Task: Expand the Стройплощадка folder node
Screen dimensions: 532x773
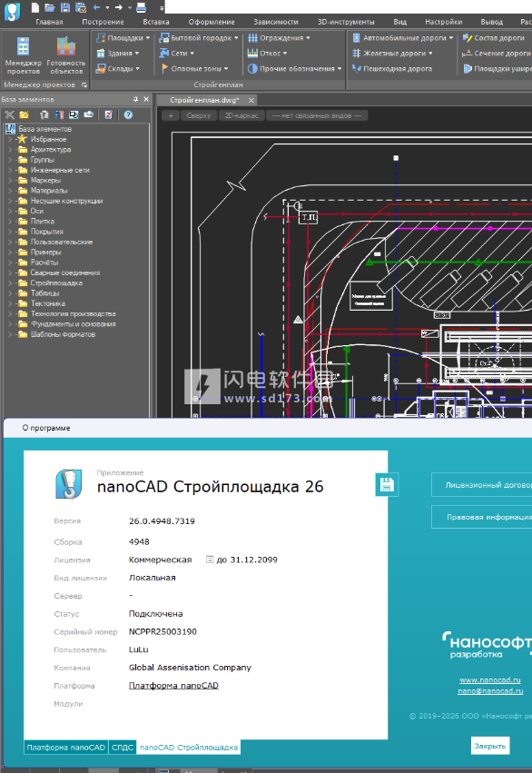Action: [10, 283]
